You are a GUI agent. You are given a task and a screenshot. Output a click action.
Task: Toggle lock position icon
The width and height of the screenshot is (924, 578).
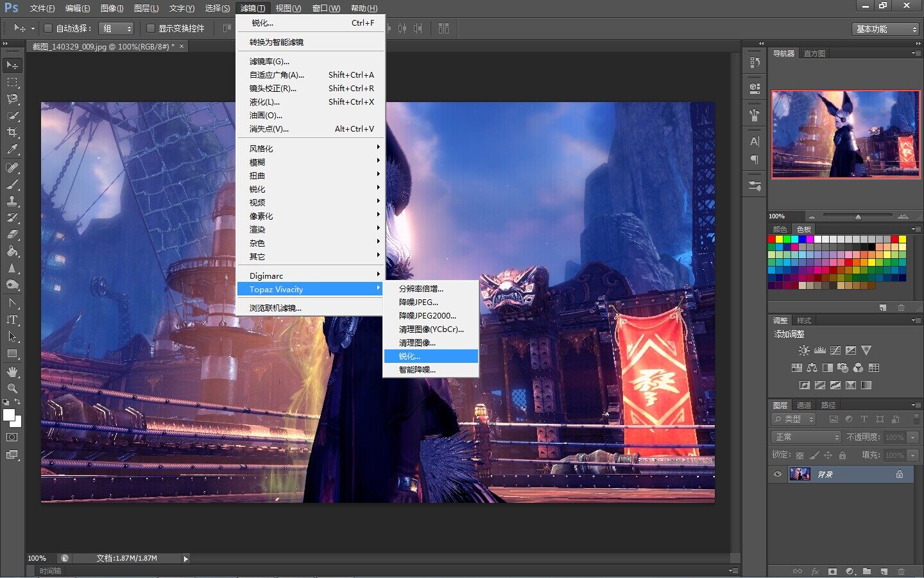[x=828, y=455]
